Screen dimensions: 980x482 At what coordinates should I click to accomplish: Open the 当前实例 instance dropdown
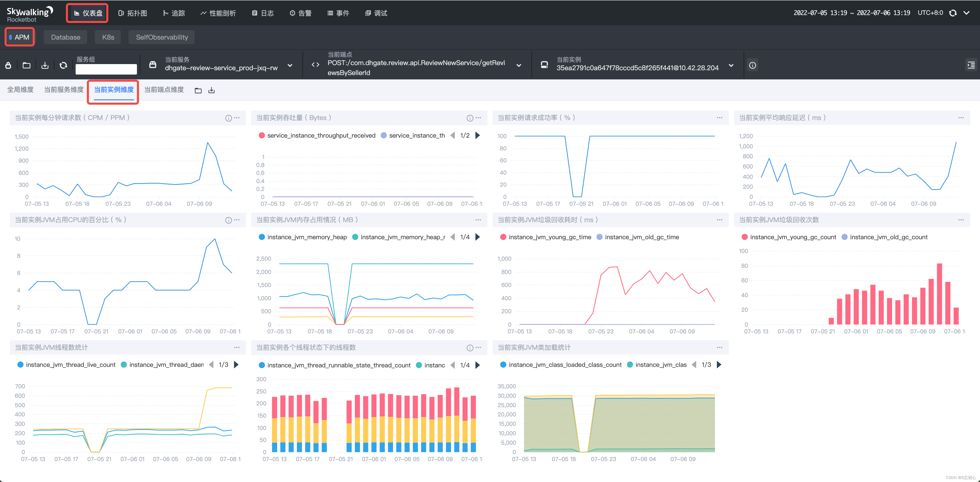click(x=638, y=65)
